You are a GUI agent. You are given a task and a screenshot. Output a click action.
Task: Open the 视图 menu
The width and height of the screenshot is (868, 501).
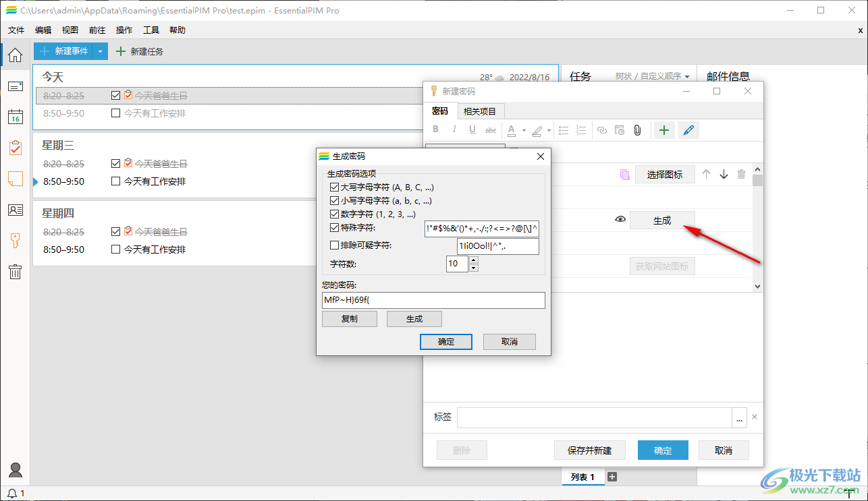pyautogui.click(x=70, y=30)
